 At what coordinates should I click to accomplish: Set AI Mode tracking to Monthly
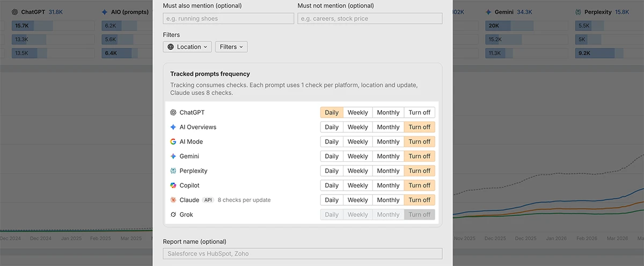pyautogui.click(x=388, y=142)
